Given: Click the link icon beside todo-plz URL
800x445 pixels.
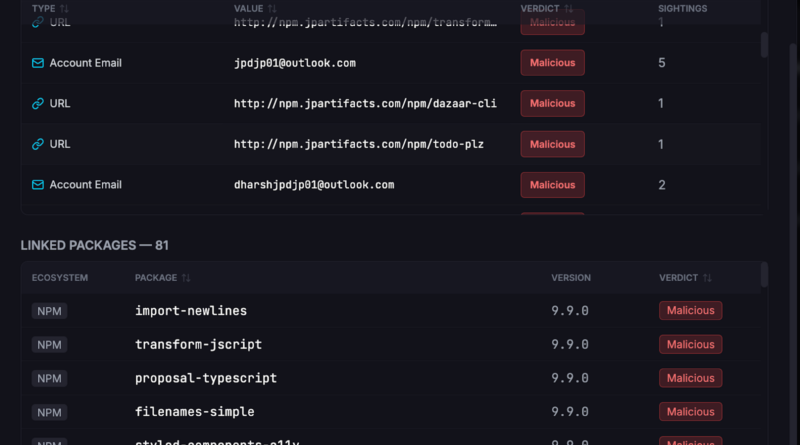Looking at the screenshot, I should click(x=38, y=144).
